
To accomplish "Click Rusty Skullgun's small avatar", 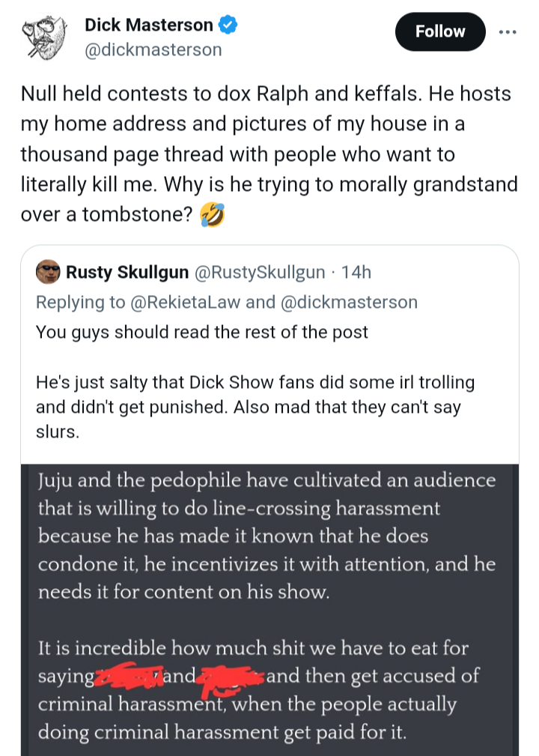I will point(48,273).
